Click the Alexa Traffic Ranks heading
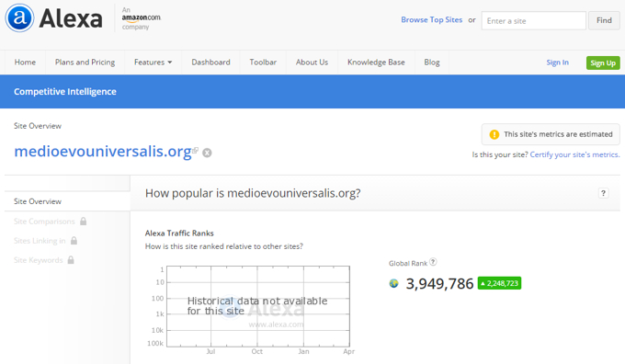Image resolution: width=625 pixels, height=364 pixels. [x=179, y=233]
